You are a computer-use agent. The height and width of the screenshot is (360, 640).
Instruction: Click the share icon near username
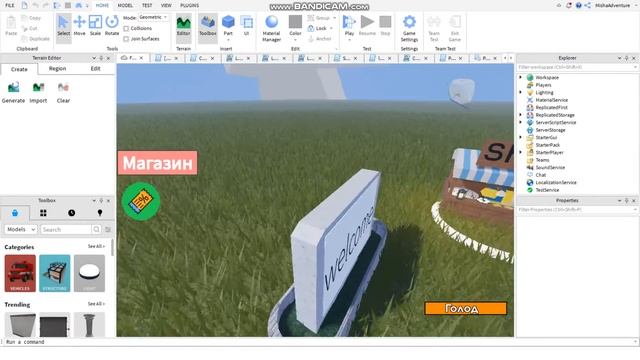(587, 5)
